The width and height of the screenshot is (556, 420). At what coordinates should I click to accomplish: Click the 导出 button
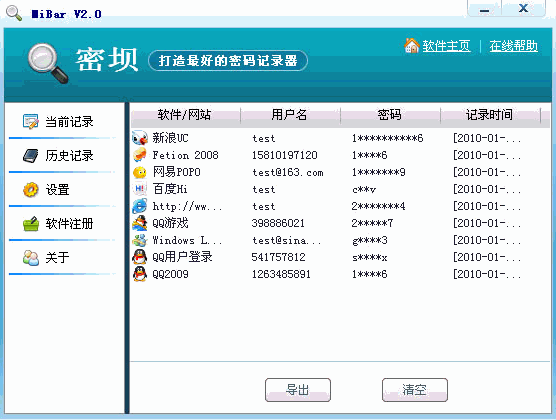click(298, 390)
